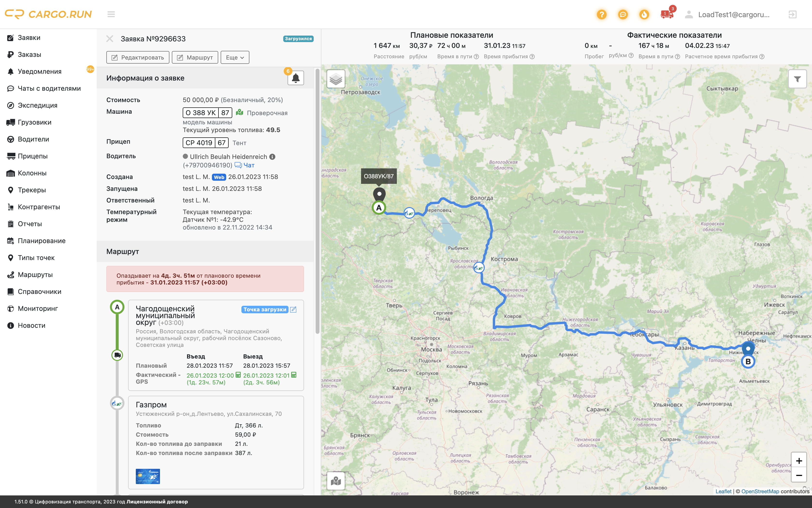The image size is (812, 508).
Task: Click the Маршрут edit button
Action: coord(195,58)
